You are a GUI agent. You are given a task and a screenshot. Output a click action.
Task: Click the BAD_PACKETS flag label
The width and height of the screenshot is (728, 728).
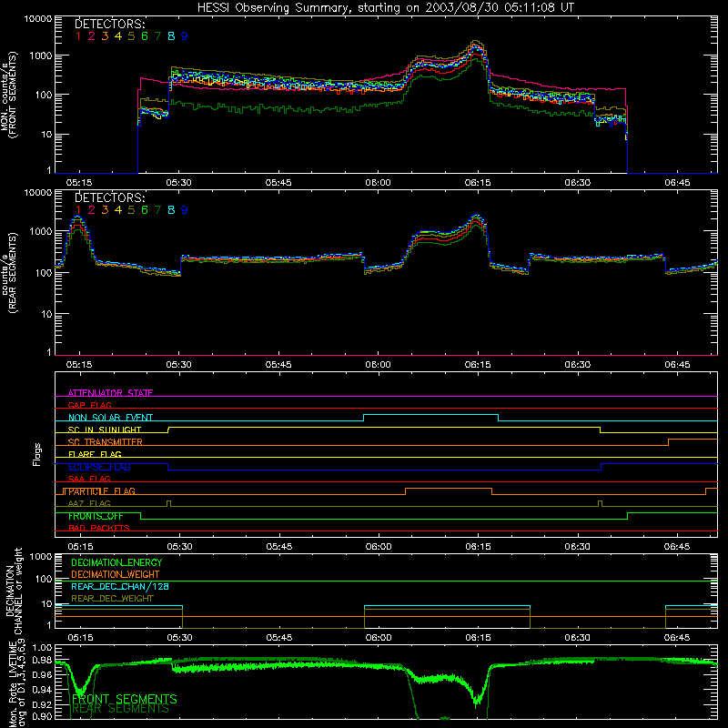click(99, 528)
